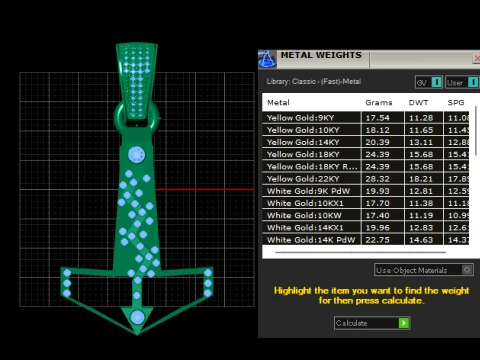480x360 pixels.
Task: Click grams value 19.93
Action: (377, 191)
